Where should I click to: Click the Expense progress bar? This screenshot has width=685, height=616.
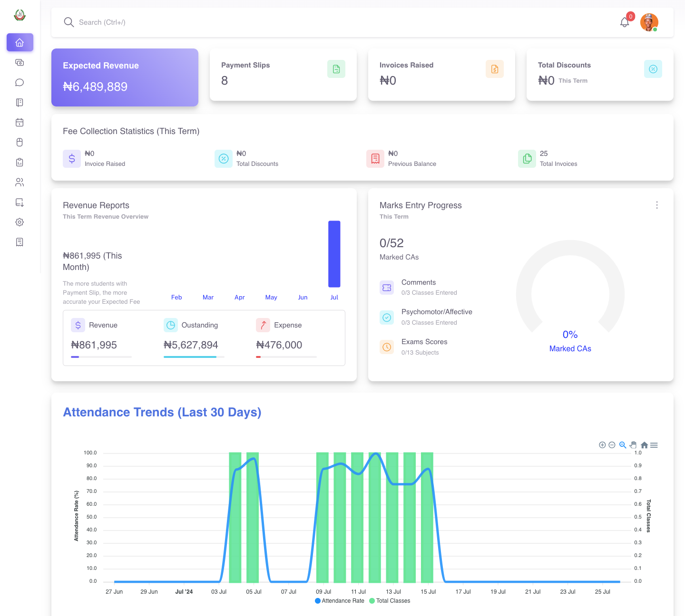point(286,357)
